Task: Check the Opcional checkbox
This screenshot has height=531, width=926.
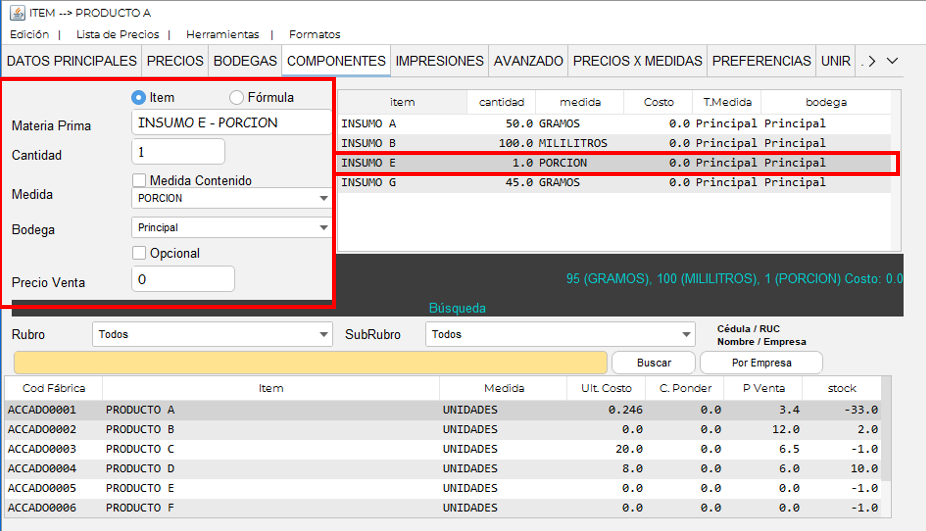Action: point(140,253)
